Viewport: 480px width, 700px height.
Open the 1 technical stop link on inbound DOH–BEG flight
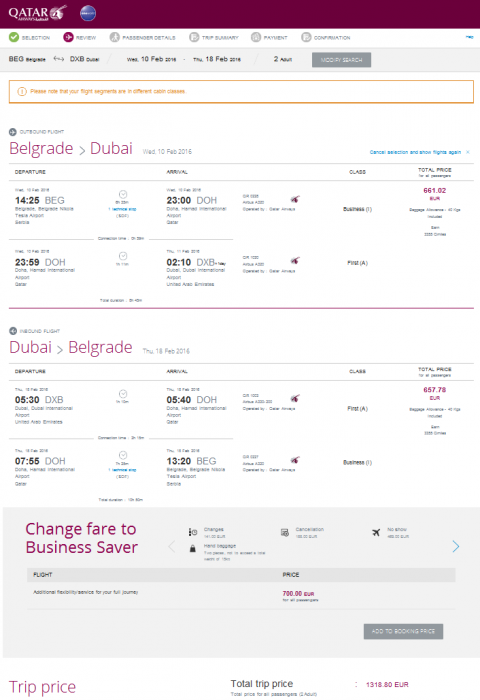coord(122,470)
